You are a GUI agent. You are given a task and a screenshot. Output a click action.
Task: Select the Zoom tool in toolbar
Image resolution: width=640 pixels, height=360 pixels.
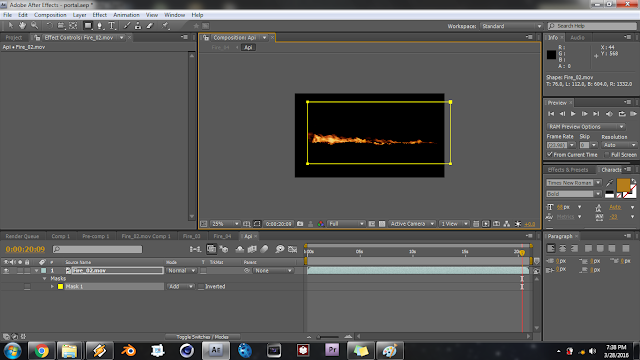coord(34,26)
